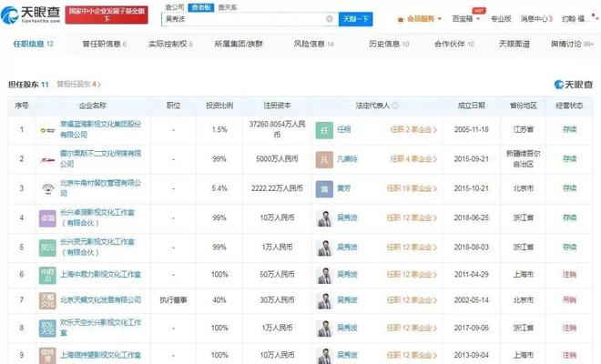Viewport: 601px width, 364px height.
Task: Click the red 国家中小企业发展子基金 banner
Action: click(x=107, y=15)
